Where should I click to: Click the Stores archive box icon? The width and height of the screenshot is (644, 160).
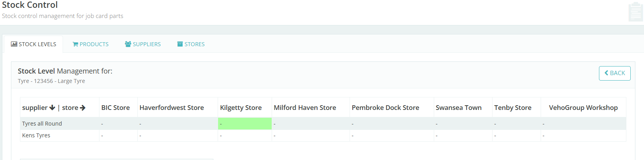180,44
